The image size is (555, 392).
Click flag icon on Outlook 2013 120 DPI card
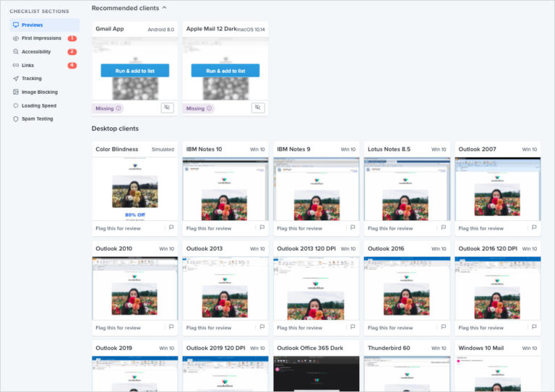point(353,327)
